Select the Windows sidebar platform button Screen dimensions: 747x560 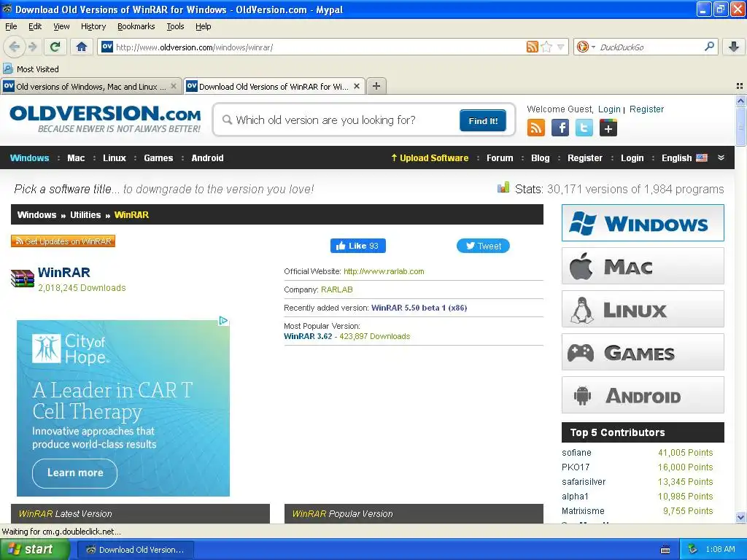pos(643,223)
